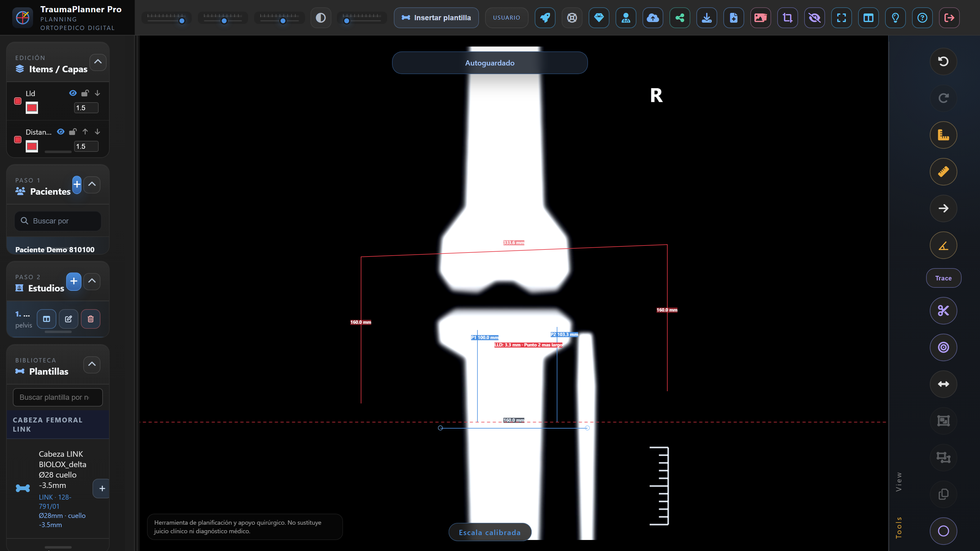Toggle the lock on the Distan... layer
This screenshot has height=551, width=980.
pyautogui.click(x=73, y=132)
